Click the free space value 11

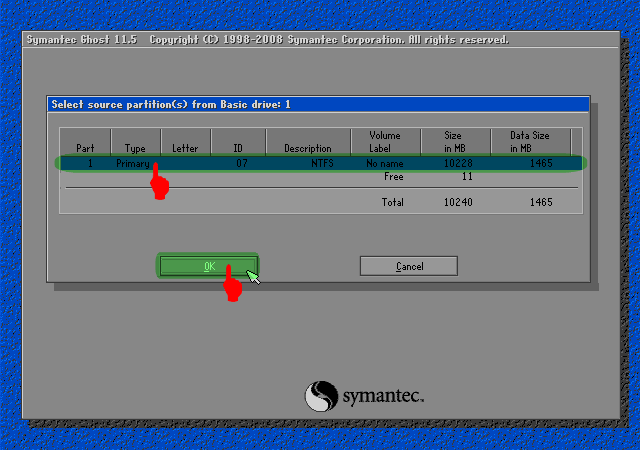(x=467, y=177)
